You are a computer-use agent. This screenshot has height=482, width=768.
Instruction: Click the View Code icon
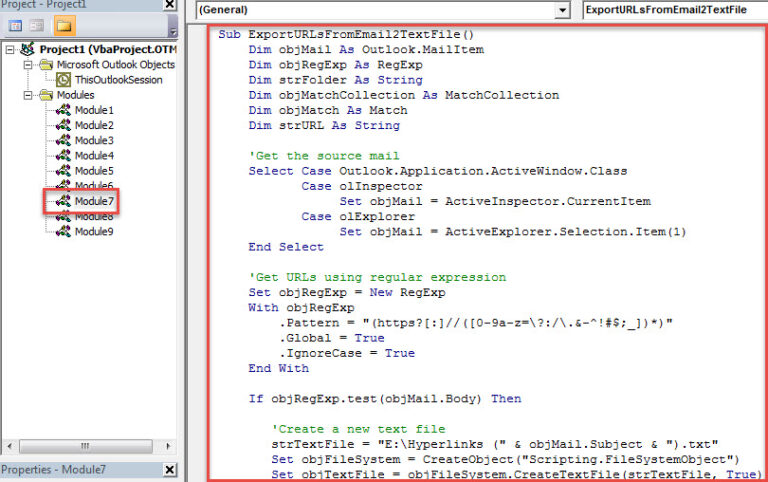pyautogui.click(x=17, y=25)
